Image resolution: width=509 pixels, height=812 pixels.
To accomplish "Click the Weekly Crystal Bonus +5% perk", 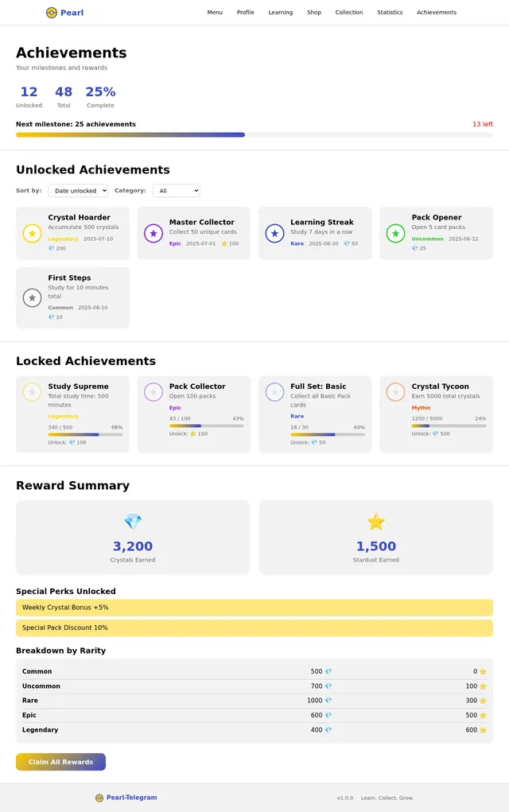I will click(x=254, y=608).
